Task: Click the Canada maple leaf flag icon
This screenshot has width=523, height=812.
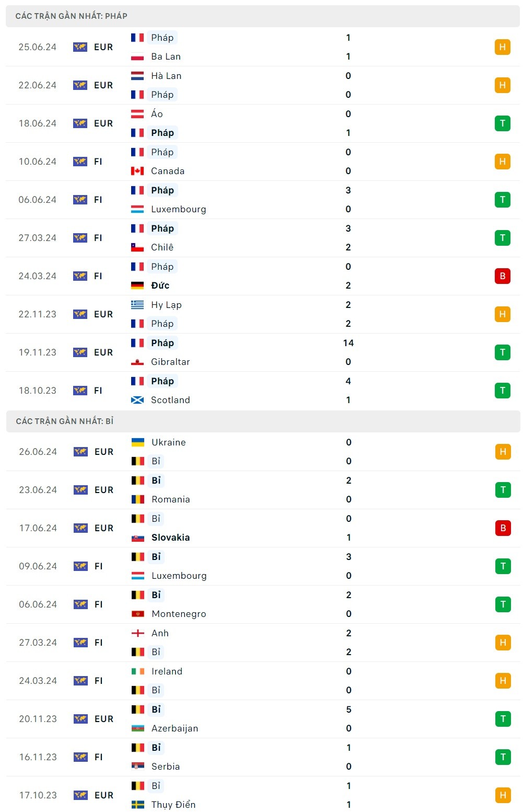Action: (x=137, y=171)
